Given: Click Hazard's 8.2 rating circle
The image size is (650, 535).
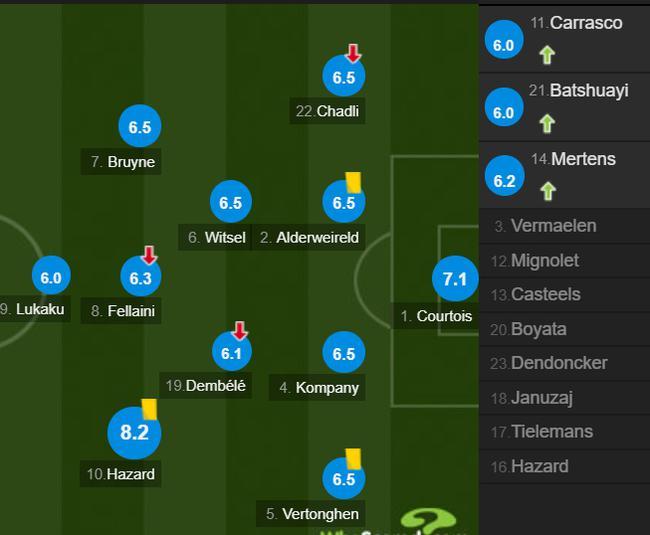Looking at the screenshot, I should pos(134,432).
